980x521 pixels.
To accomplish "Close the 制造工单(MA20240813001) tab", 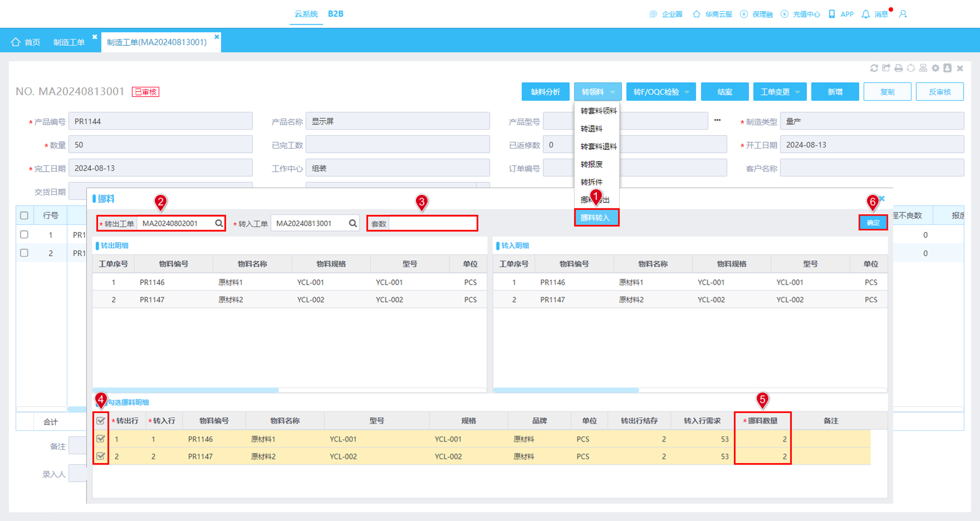I will point(217,37).
